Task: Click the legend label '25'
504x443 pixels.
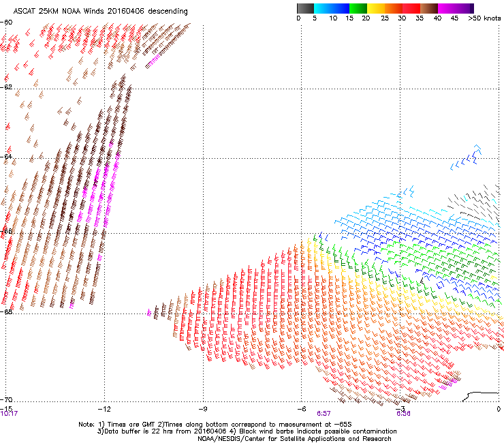Action: pos(385,18)
